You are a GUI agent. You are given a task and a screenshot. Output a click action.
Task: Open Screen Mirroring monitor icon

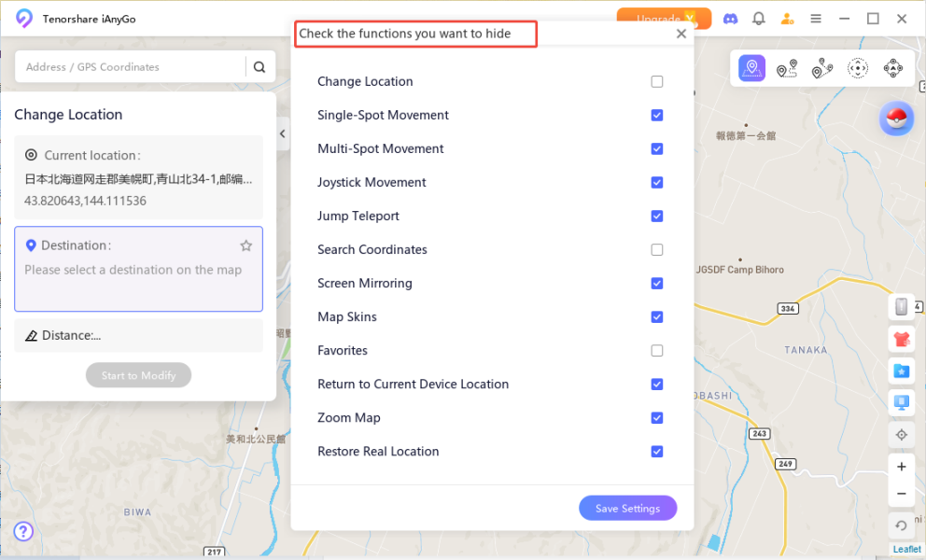tap(901, 403)
